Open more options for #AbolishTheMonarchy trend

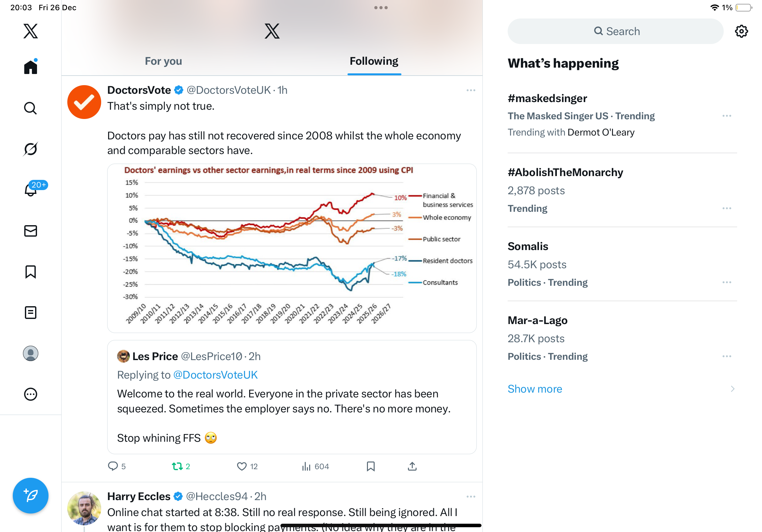coord(727,208)
